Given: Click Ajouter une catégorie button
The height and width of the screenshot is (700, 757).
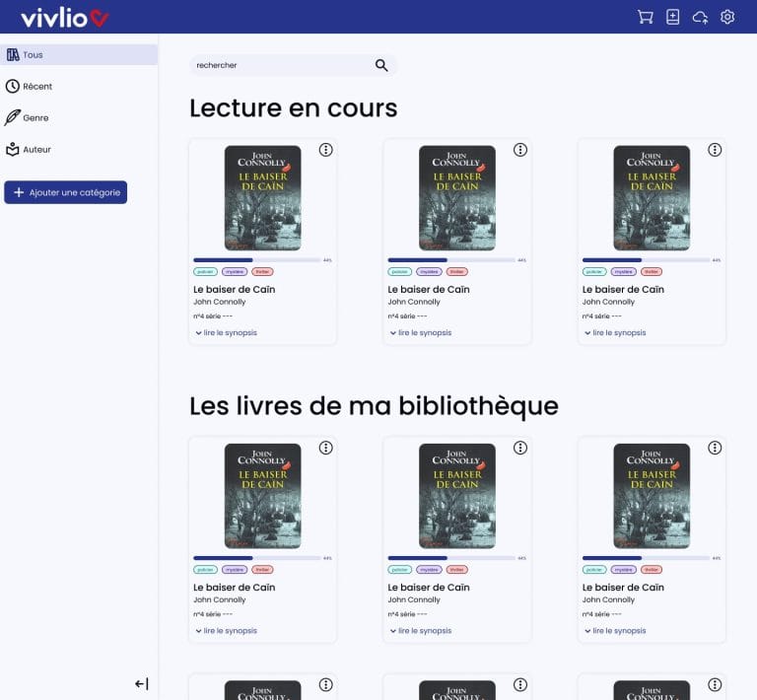Looking at the screenshot, I should pyautogui.click(x=66, y=192).
